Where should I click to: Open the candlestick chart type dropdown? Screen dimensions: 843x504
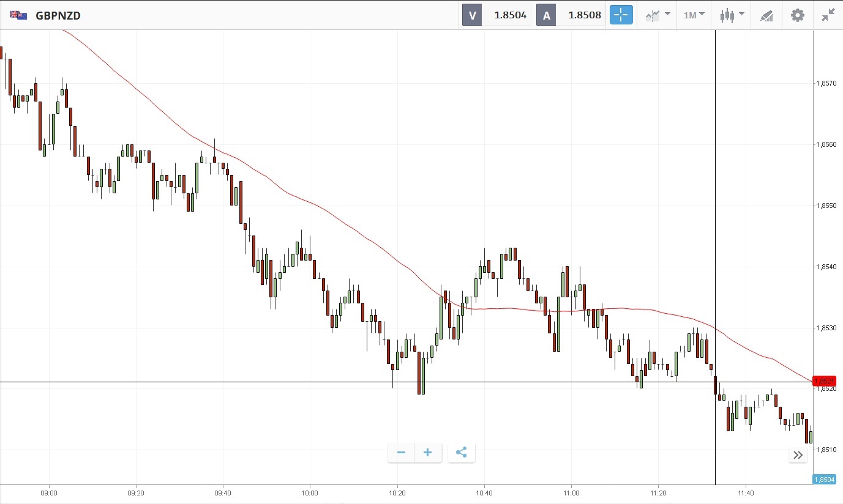click(732, 15)
